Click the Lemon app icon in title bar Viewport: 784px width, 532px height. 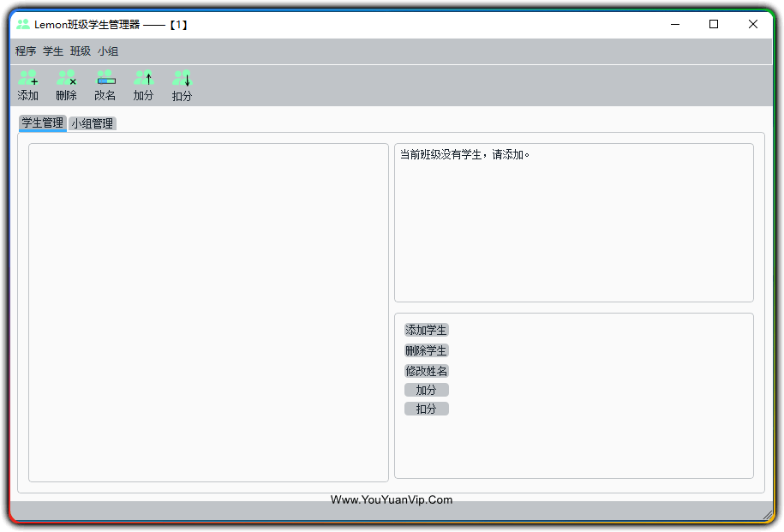click(x=23, y=25)
